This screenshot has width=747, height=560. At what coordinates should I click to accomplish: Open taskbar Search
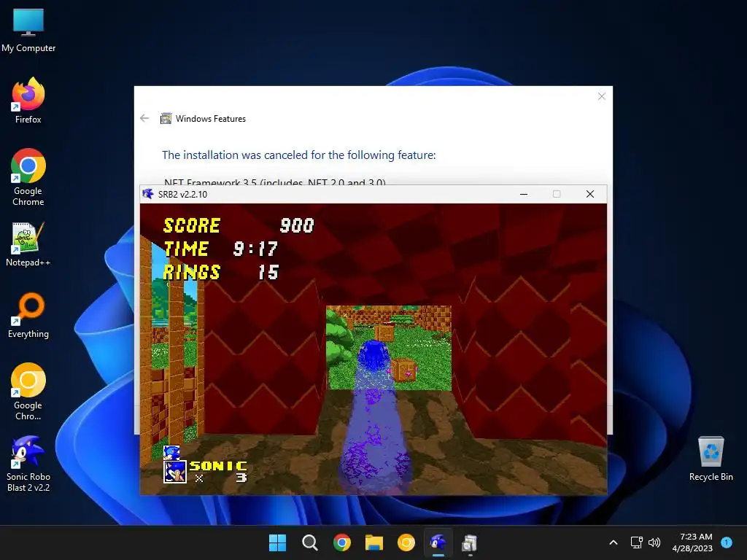pyautogui.click(x=309, y=542)
